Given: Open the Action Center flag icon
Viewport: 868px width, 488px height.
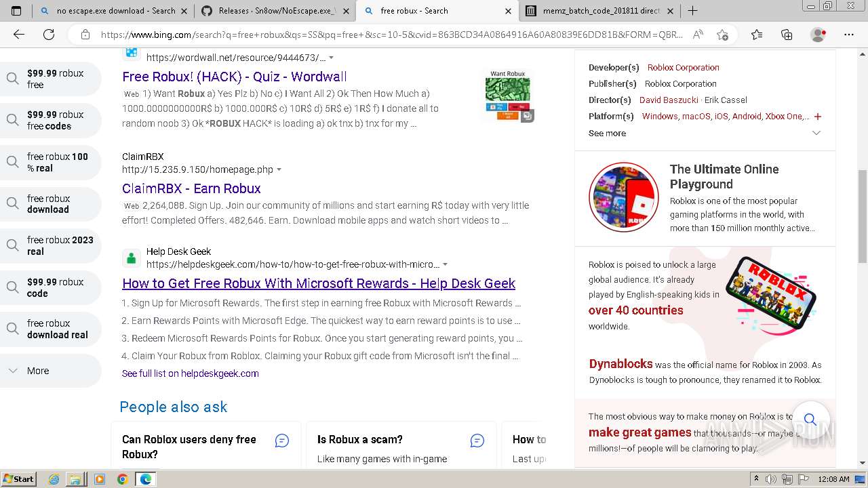Looking at the screenshot, I should click(x=803, y=479).
